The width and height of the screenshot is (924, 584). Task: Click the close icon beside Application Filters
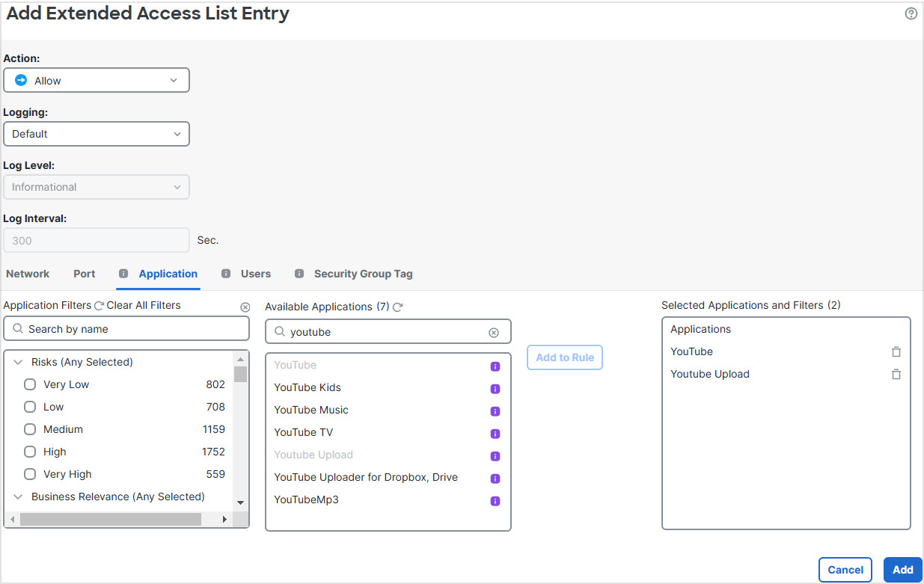click(245, 307)
